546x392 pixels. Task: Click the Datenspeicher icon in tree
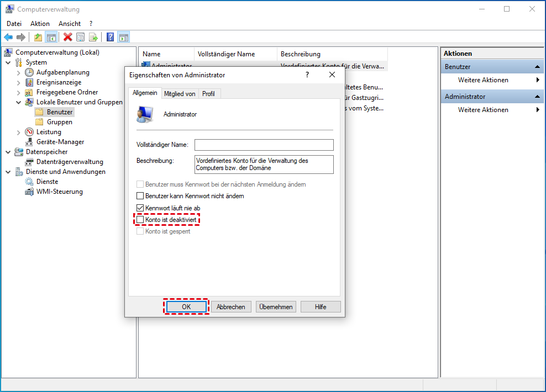(x=19, y=152)
